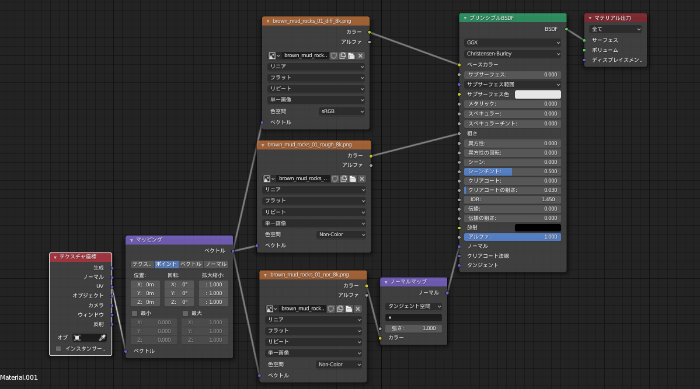Viewport: 700px width, 389px height.
Task: Click 強さ value field in Normal Map node
Action: coord(413,328)
